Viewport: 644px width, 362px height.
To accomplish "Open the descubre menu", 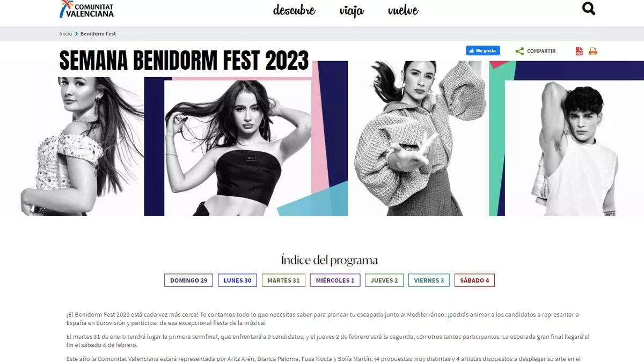I will coord(294,10).
